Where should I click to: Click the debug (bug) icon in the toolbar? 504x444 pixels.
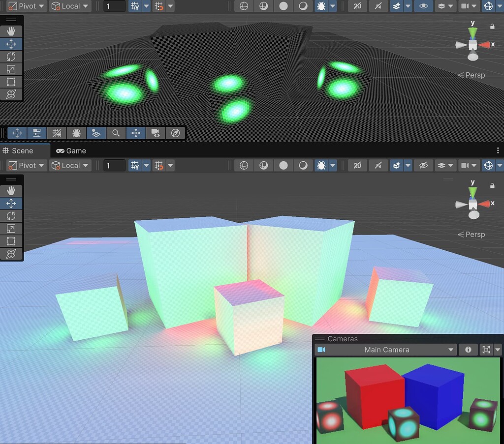(322, 6)
